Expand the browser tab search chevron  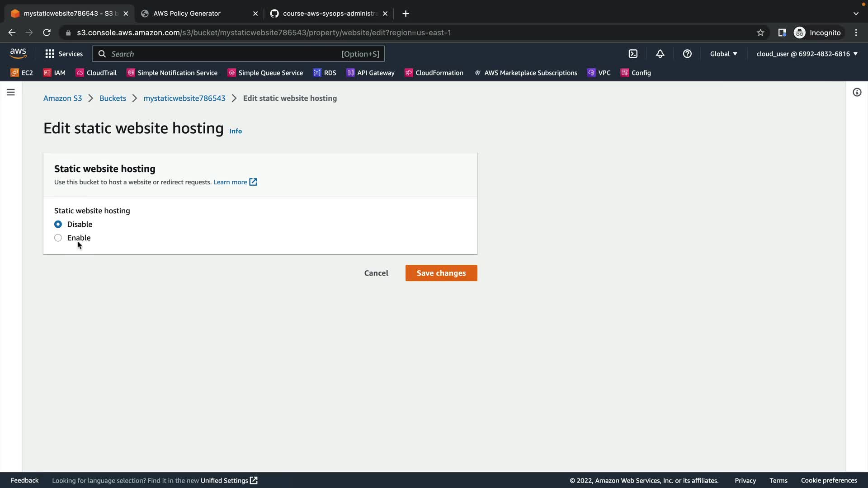tap(856, 14)
